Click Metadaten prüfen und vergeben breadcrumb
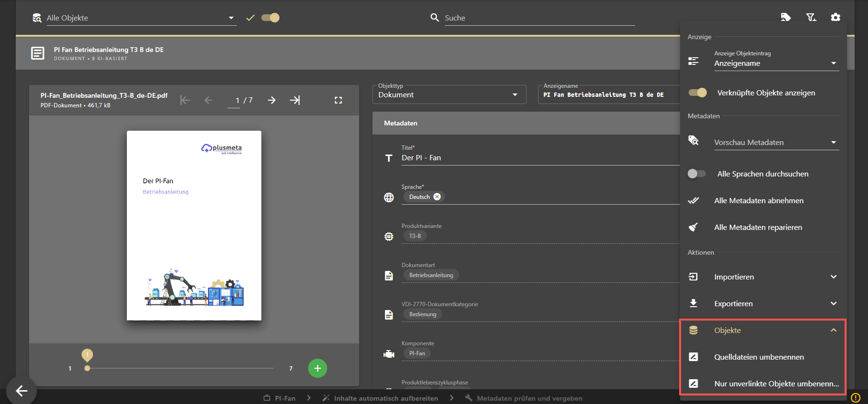The image size is (868, 404). tap(524, 398)
